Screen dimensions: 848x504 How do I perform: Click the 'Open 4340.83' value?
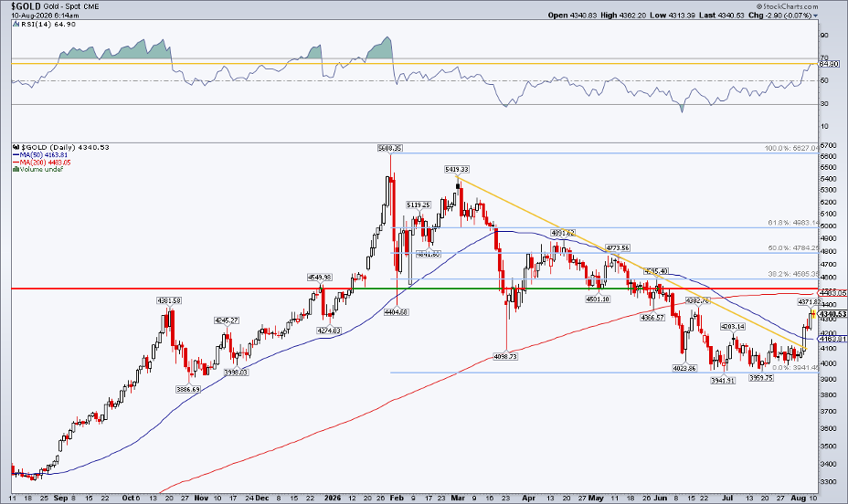click(572, 16)
